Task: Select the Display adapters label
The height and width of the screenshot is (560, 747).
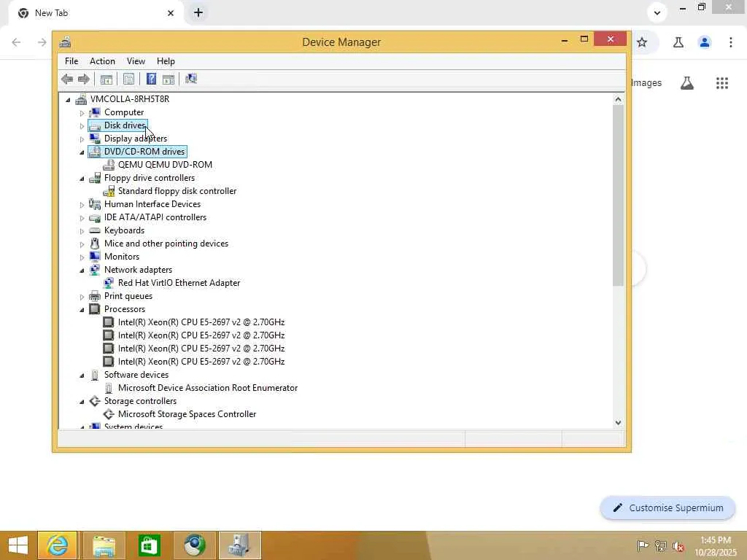Action: coord(136,139)
